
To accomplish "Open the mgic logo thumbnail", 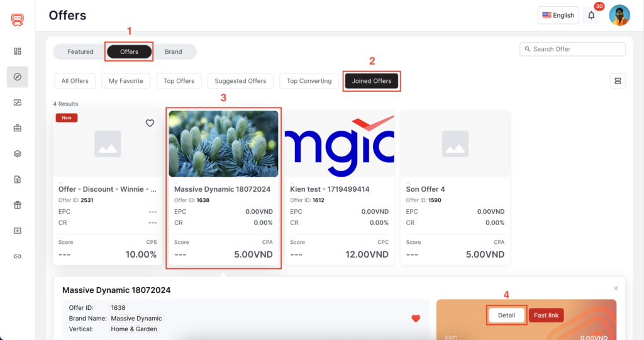I will coord(339,144).
